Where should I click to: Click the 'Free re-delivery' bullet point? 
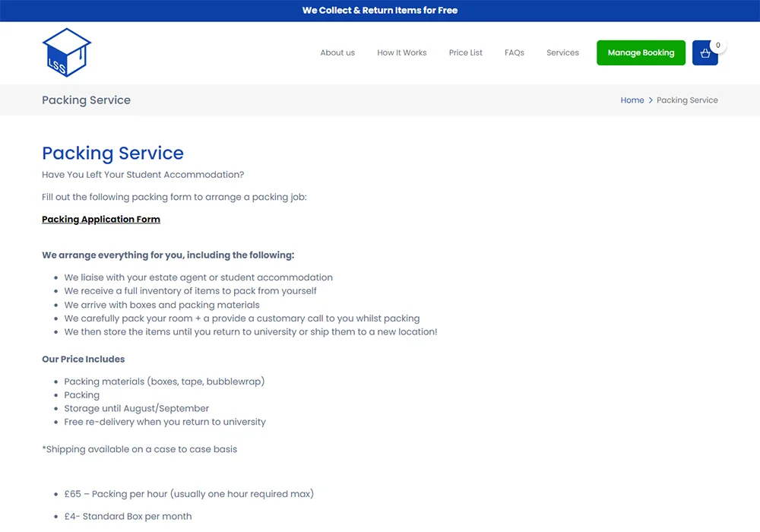pos(165,422)
